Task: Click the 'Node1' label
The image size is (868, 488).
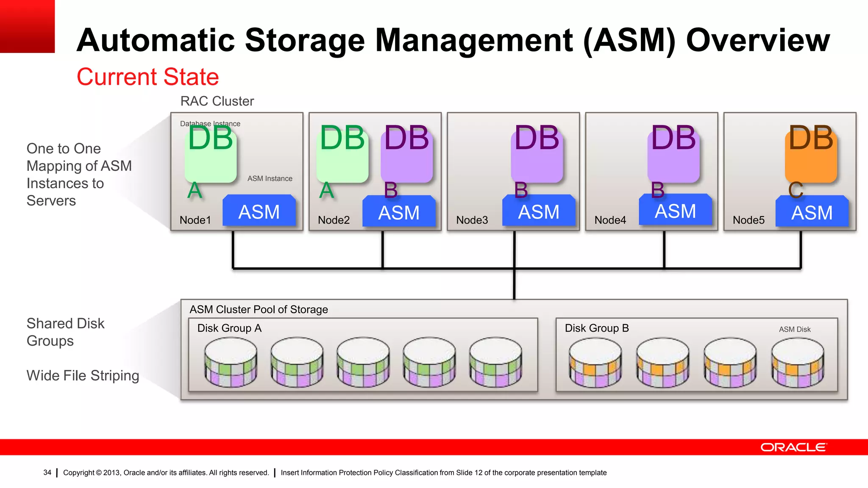Action: pyautogui.click(x=195, y=220)
